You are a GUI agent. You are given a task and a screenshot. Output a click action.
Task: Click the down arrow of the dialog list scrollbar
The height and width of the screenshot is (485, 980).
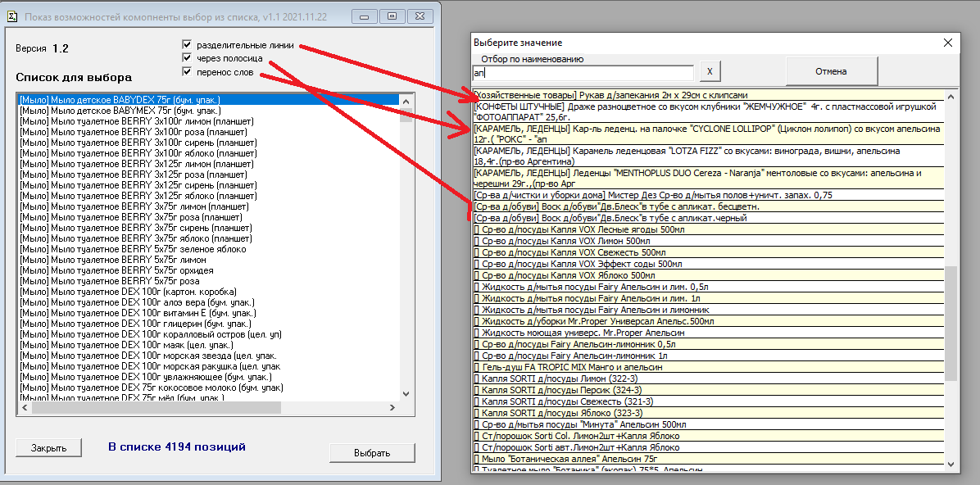tap(951, 463)
